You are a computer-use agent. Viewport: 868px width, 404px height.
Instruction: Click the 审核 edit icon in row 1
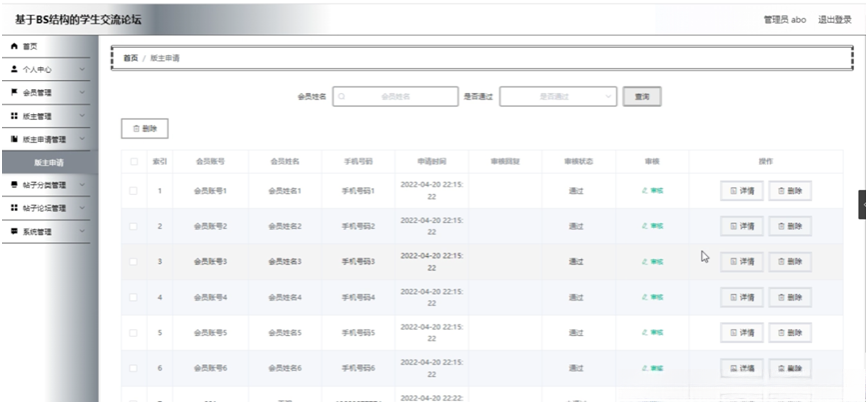tap(645, 191)
